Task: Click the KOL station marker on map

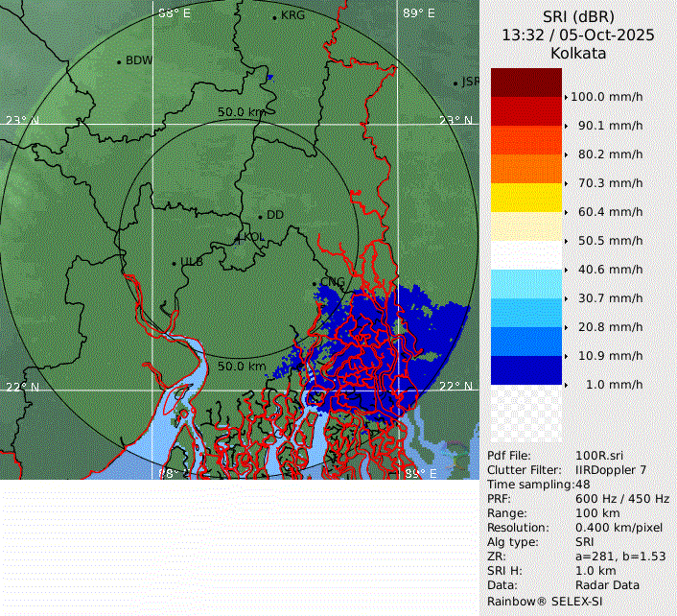Action: pyautogui.click(x=240, y=237)
